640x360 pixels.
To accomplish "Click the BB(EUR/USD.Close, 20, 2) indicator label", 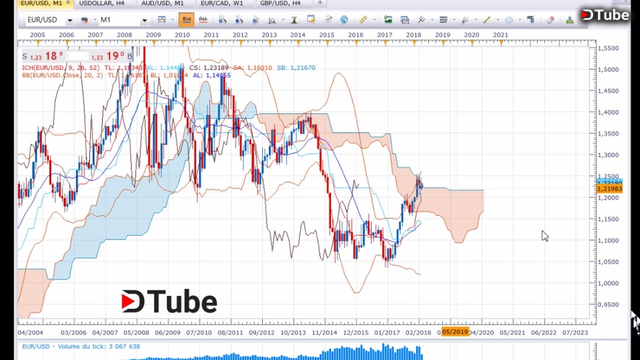I will 63,75.
